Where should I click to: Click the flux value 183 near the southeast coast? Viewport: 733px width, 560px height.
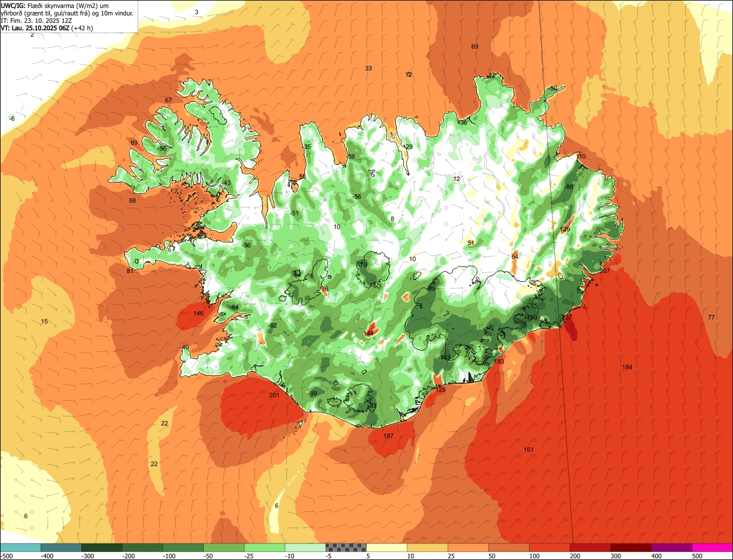coord(499,361)
